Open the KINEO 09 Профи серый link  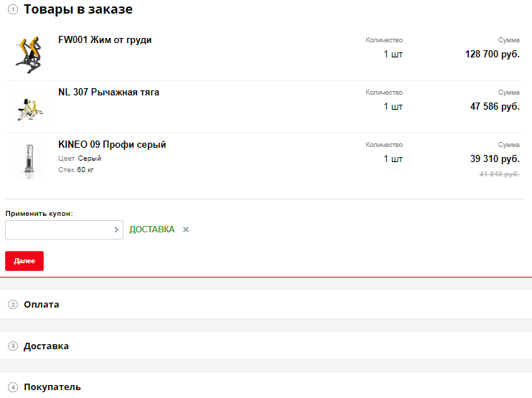pos(112,144)
